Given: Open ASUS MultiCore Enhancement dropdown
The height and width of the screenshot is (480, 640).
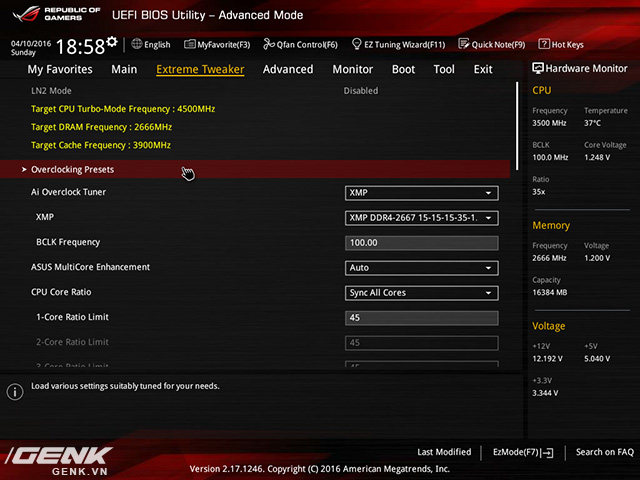Looking at the screenshot, I should 421,268.
